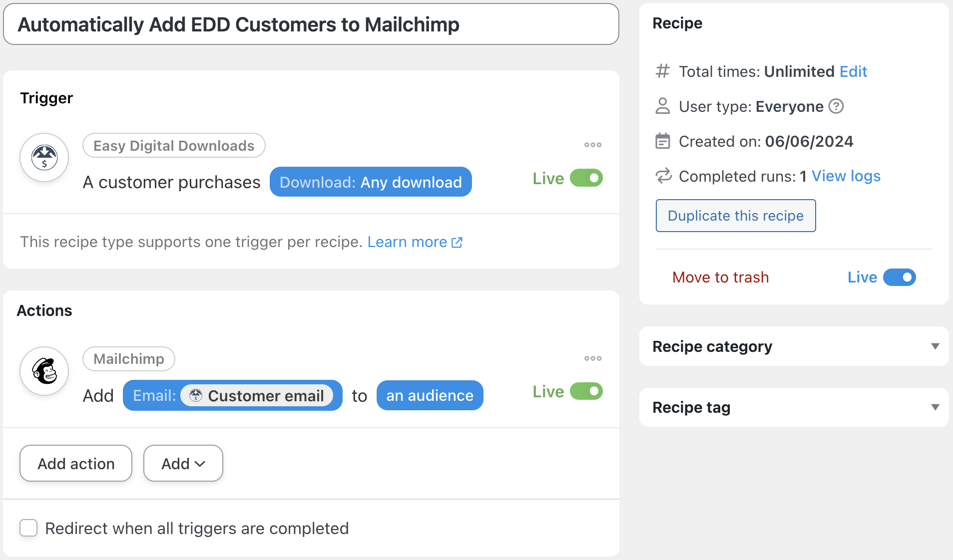Viewport: 953px width, 560px height.
Task: Click the 'an audience' action field
Action: tap(430, 396)
